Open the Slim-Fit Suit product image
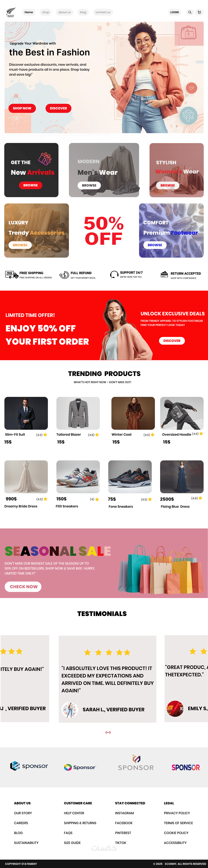The width and height of the screenshot is (208, 868). pyautogui.click(x=26, y=413)
